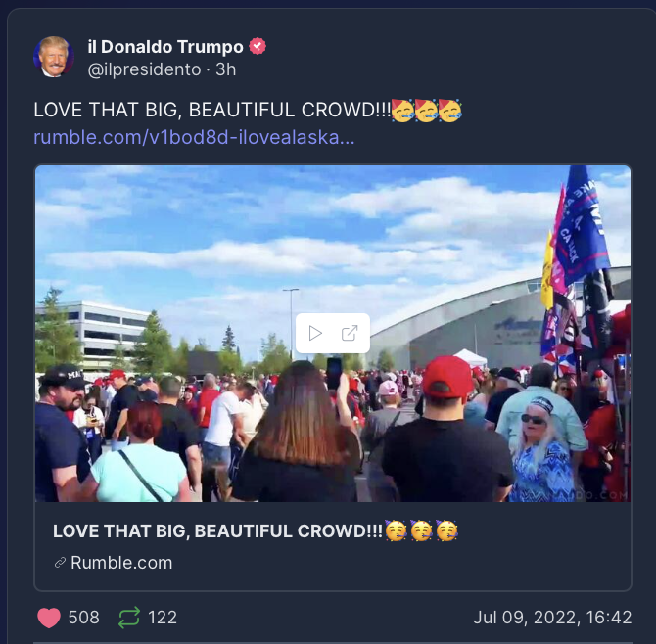Open the Jul 09, 2022, 16:42 timestamp
This screenshot has height=644, width=656.
coord(552,618)
